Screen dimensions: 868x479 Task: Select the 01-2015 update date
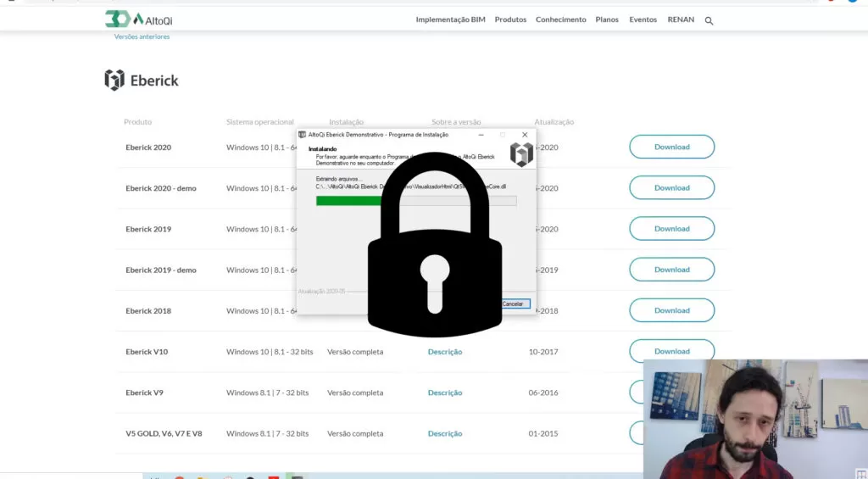[543, 433]
